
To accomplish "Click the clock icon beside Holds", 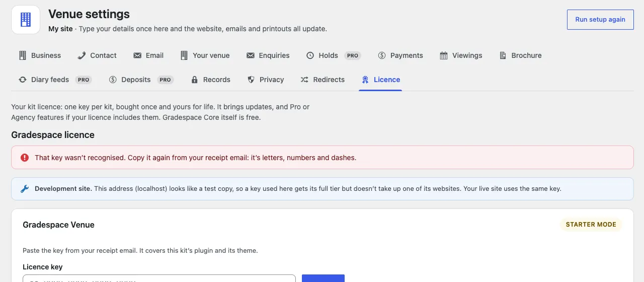I will point(310,55).
